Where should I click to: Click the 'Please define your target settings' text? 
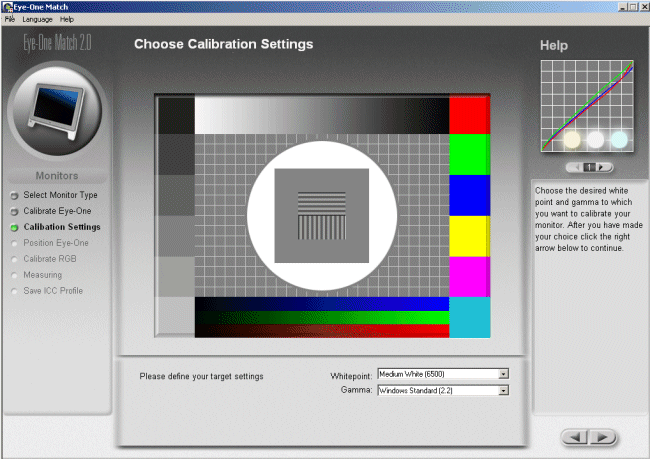point(201,376)
